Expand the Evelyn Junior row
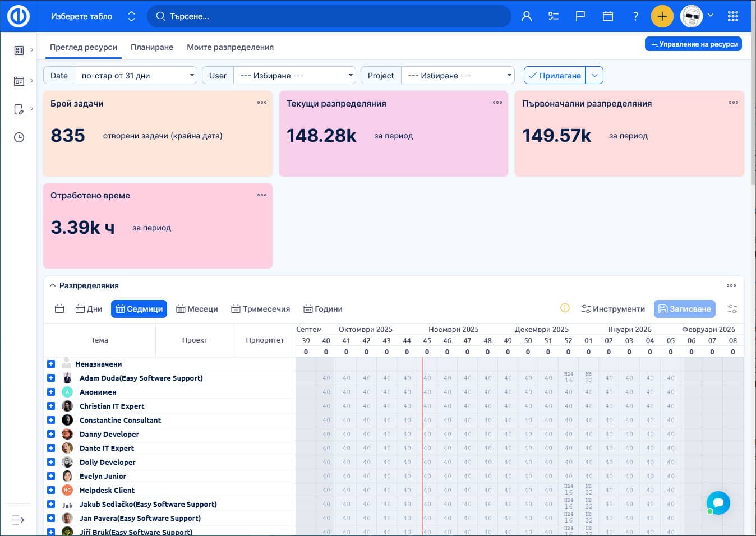756x536 pixels. pyautogui.click(x=51, y=476)
